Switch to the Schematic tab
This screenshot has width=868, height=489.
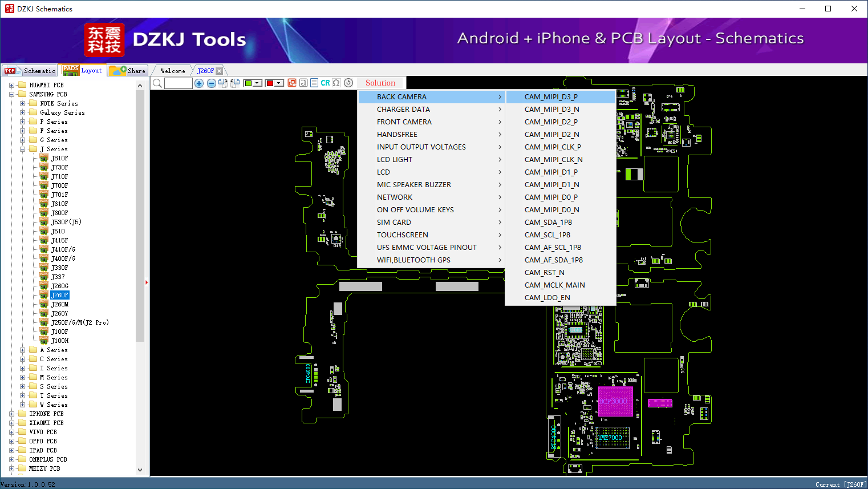coord(30,71)
